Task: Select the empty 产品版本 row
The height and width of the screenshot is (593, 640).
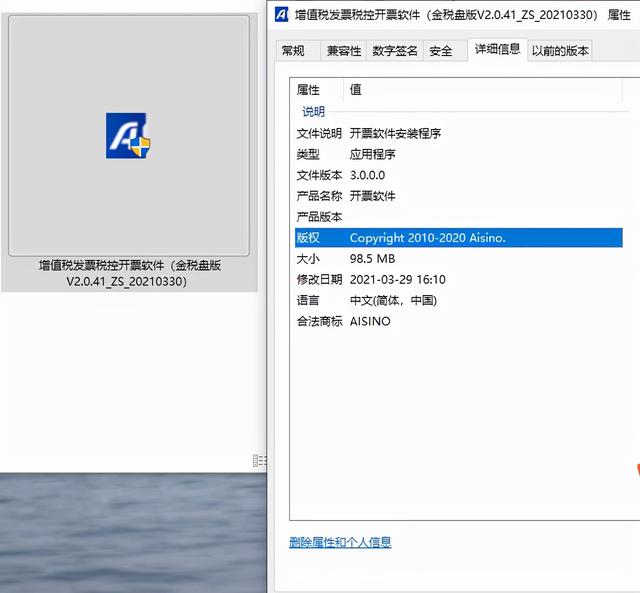Action: click(459, 217)
